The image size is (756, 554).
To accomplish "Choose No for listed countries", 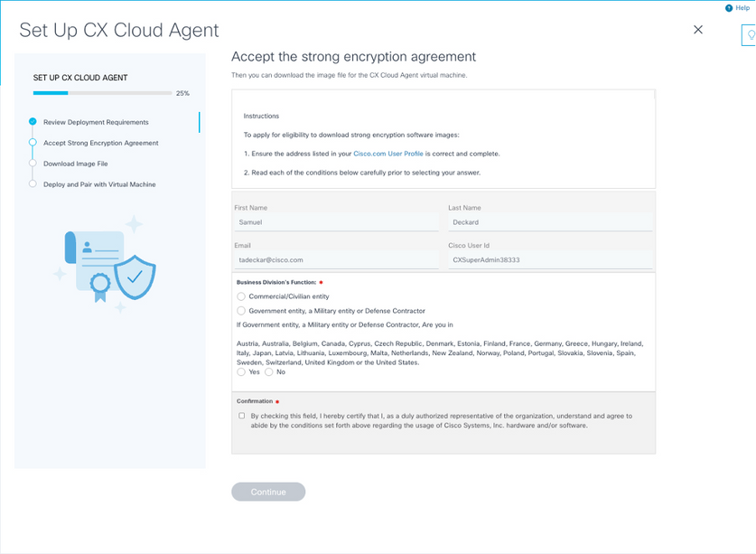I will pos(268,372).
